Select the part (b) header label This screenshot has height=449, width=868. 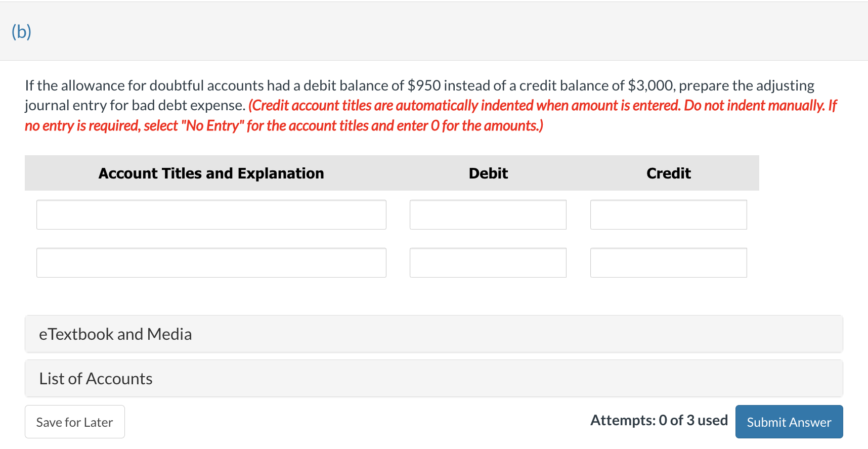point(21,31)
